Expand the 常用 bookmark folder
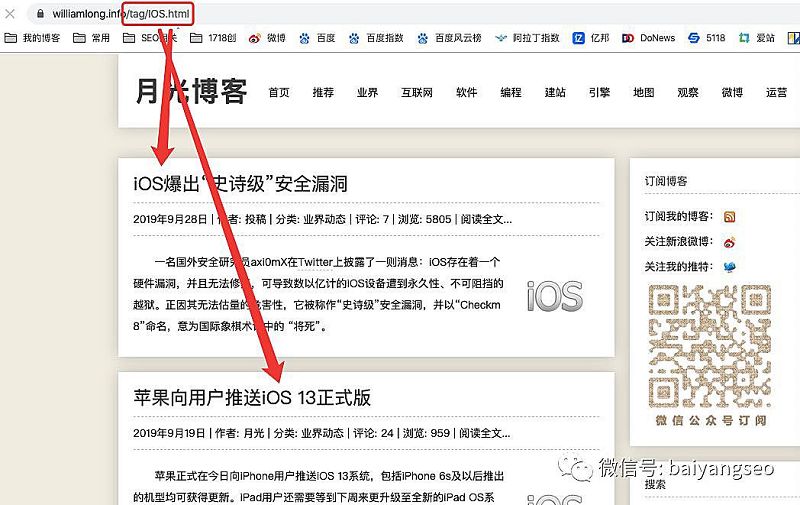Image resolution: width=800 pixels, height=505 pixels. [91, 38]
